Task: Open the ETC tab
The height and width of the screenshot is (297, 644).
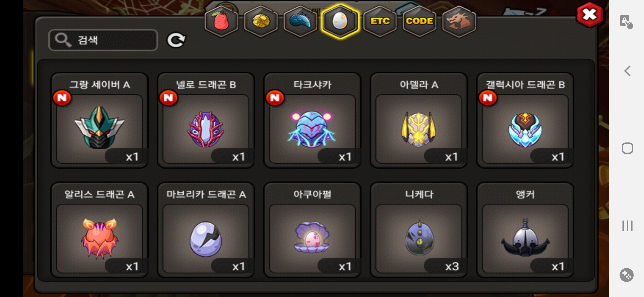Action: tap(380, 21)
